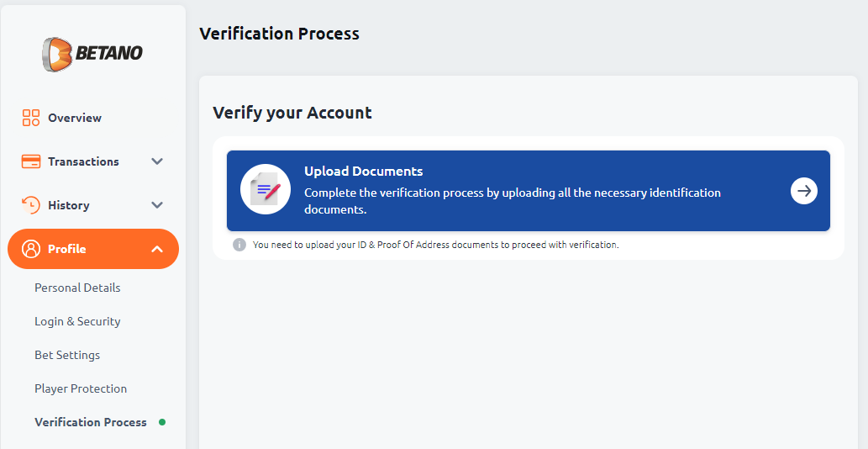Image resolution: width=868 pixels, height=449 pixels.
Task: Collapse the Profile section chevron
Action: pos(157,249)
